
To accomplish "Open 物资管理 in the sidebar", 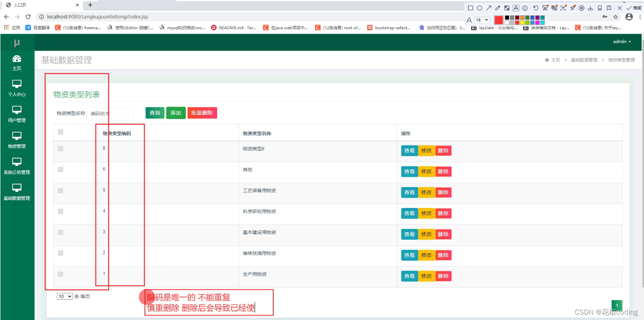I will [x=17, y=141].
